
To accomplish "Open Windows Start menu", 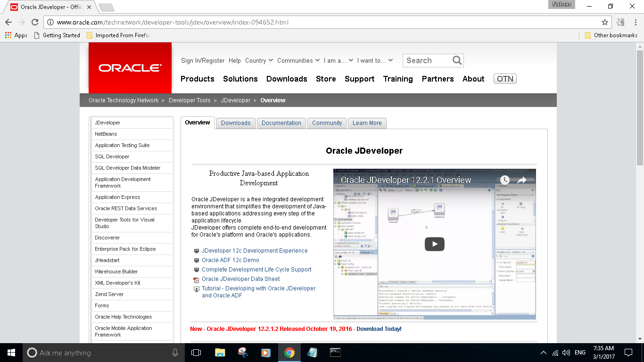I will [x=11, y=353].
